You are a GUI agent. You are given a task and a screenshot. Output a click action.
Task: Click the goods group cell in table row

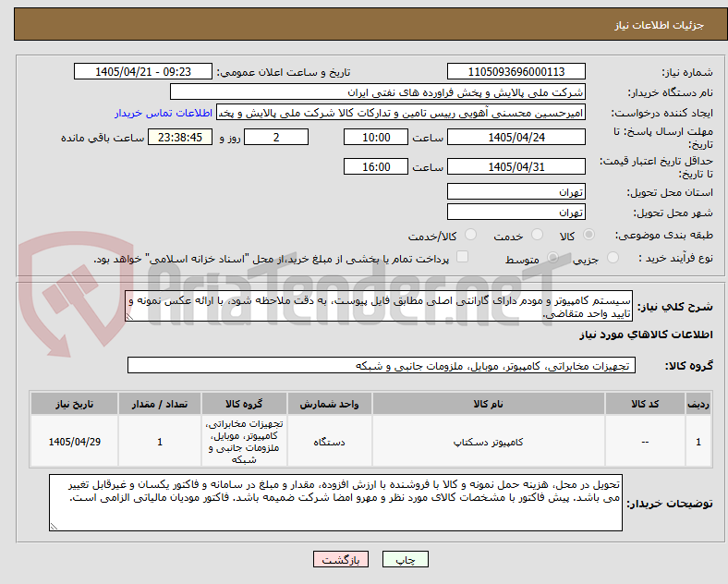point(244,442)
